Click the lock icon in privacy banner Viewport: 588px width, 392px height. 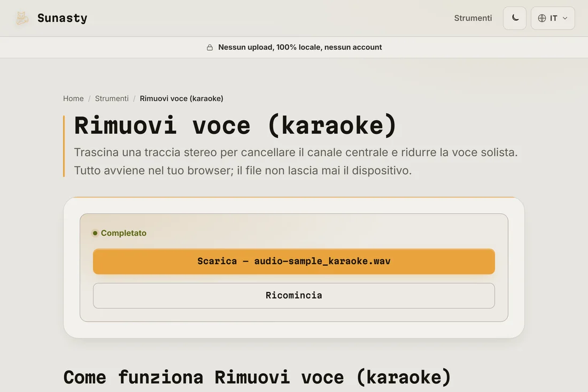[x=210, y=47]
